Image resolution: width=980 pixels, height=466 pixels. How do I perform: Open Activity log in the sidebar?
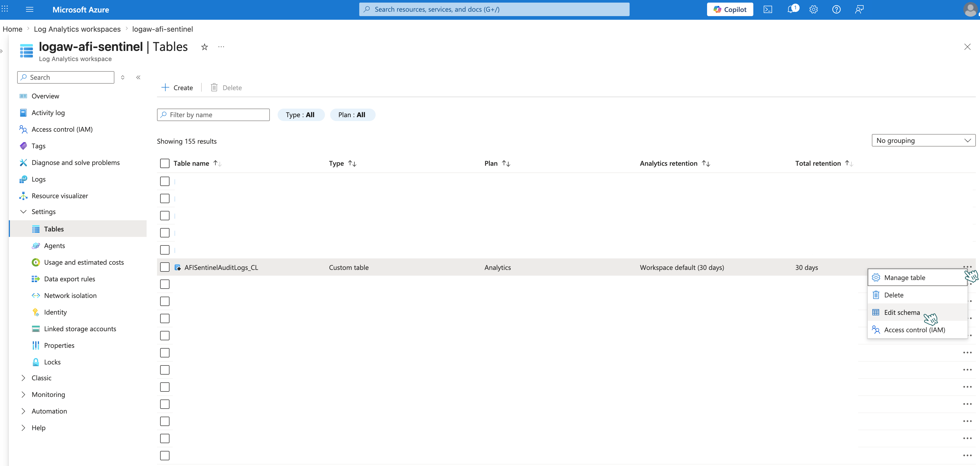[48, 113]
